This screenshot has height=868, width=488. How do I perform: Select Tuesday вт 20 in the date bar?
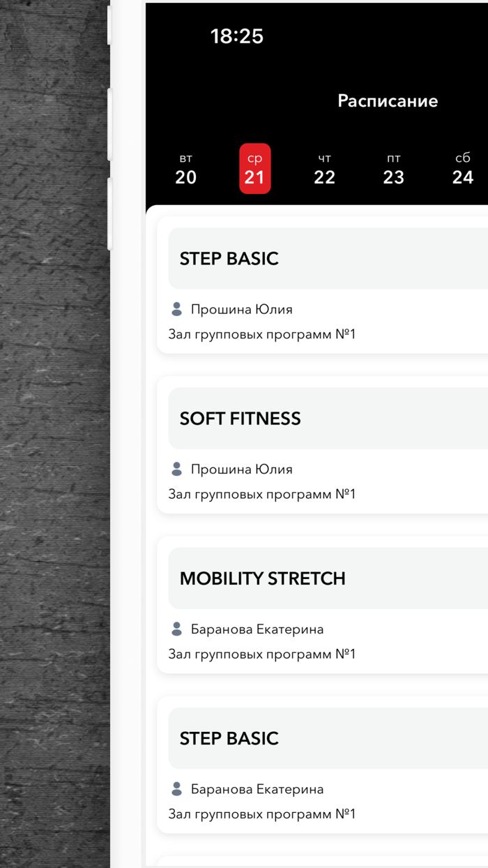pyautogui.click(x=185, y=168)
